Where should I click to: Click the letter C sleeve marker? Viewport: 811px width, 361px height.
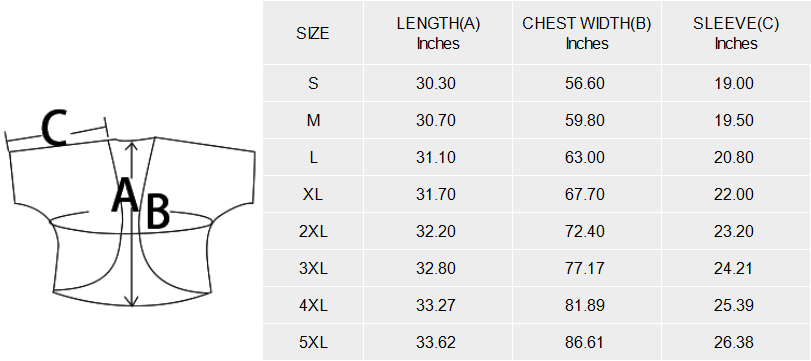click(x=54, y=130)
